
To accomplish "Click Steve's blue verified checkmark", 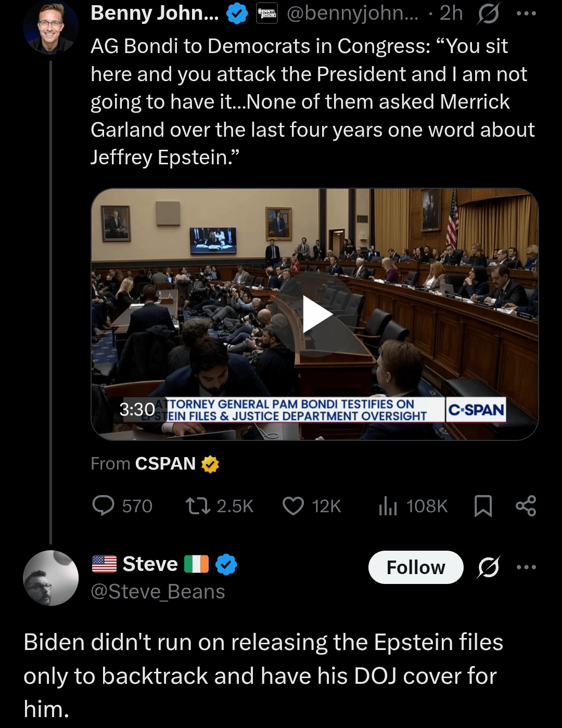I will 226,564.
